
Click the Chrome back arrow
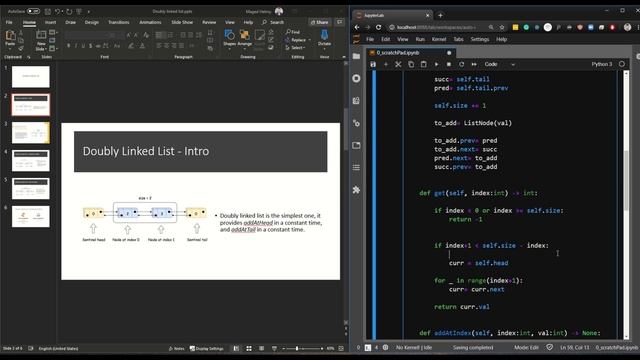(x=357, y=27)
